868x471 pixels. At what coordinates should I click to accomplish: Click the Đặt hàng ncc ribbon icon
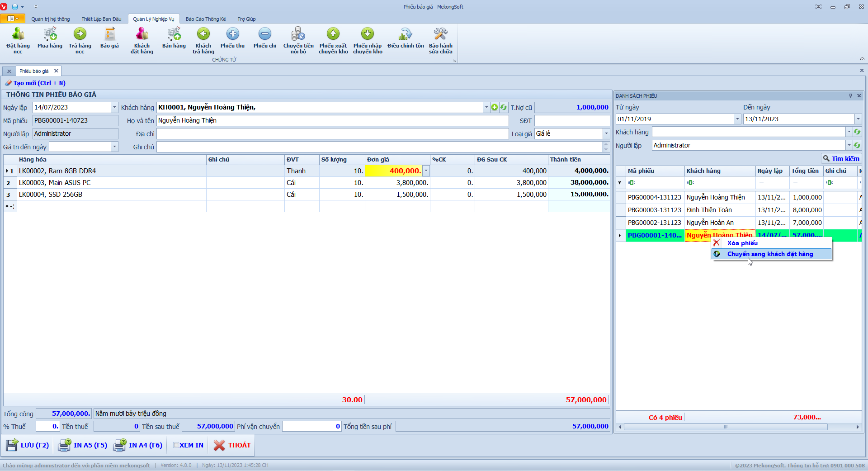[18, 40]
